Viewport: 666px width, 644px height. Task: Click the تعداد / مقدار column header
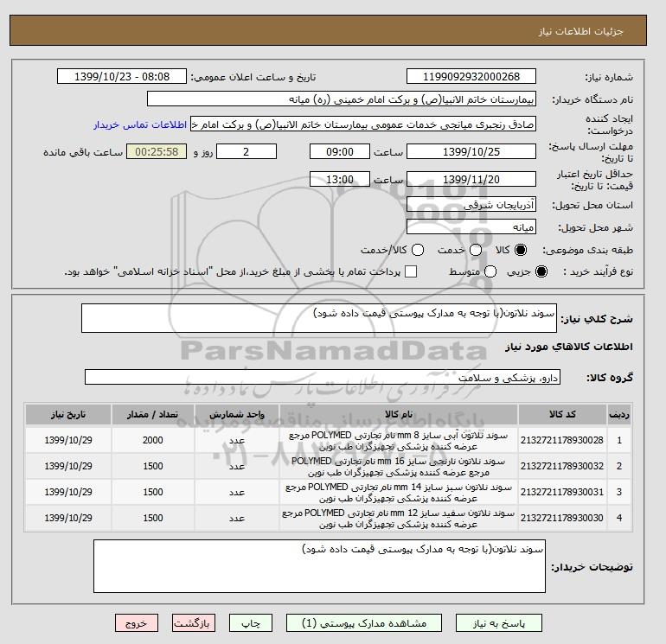[x=153, y=414]
